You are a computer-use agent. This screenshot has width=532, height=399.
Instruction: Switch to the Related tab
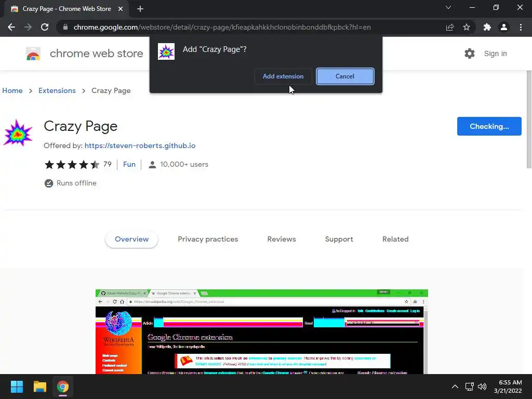point(395,239)
